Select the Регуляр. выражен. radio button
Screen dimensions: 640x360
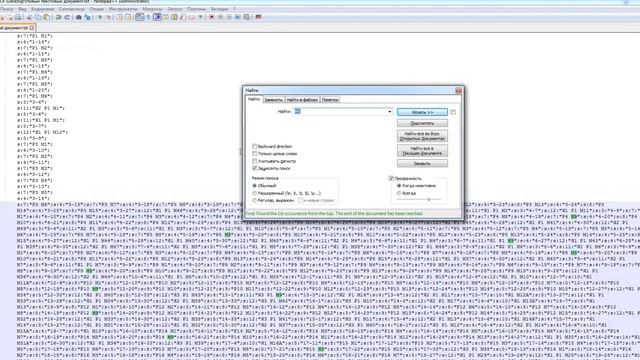pyautogui.click(x=255, y=200)
